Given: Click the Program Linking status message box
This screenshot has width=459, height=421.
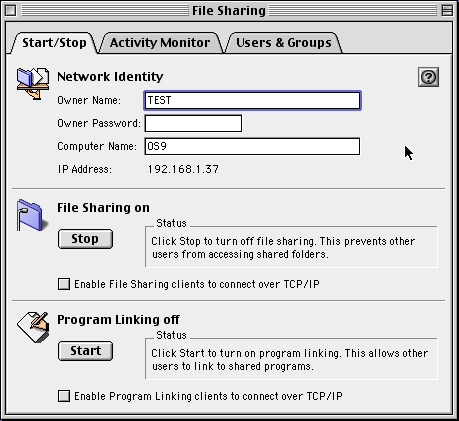Looking at the screenshot, I should tap(291, 359).
